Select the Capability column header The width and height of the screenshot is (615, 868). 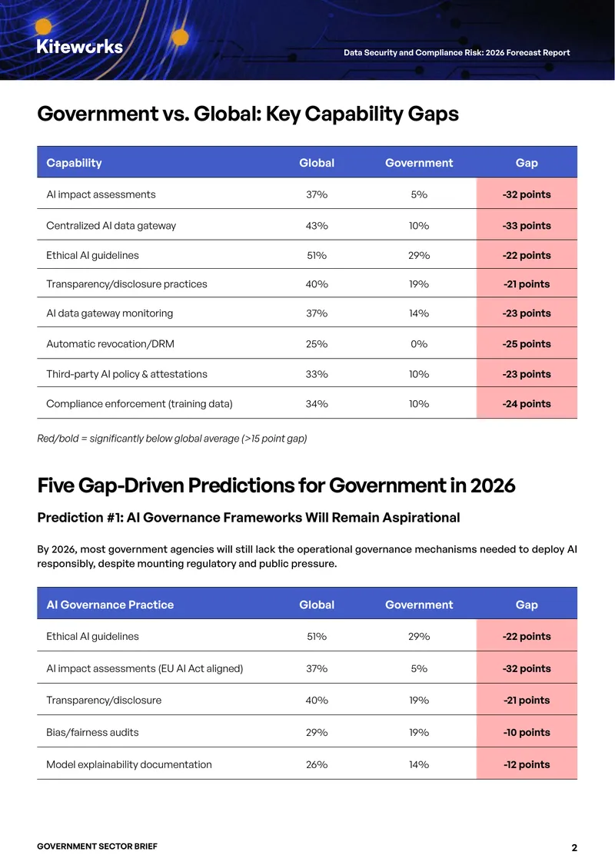click(75, 163)
